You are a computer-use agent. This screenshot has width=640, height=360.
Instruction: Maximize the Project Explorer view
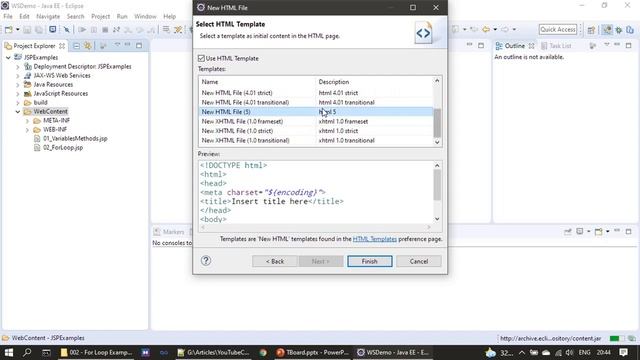point(139,45)
